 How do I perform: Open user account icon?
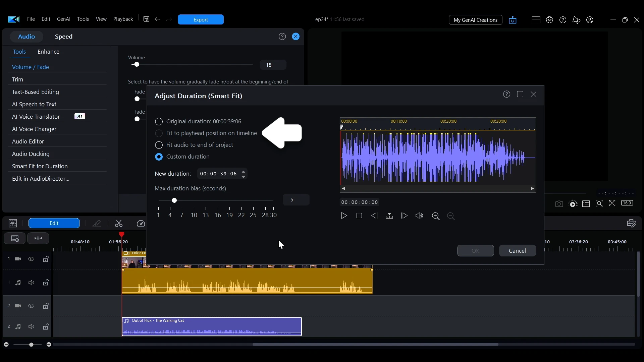590,20
